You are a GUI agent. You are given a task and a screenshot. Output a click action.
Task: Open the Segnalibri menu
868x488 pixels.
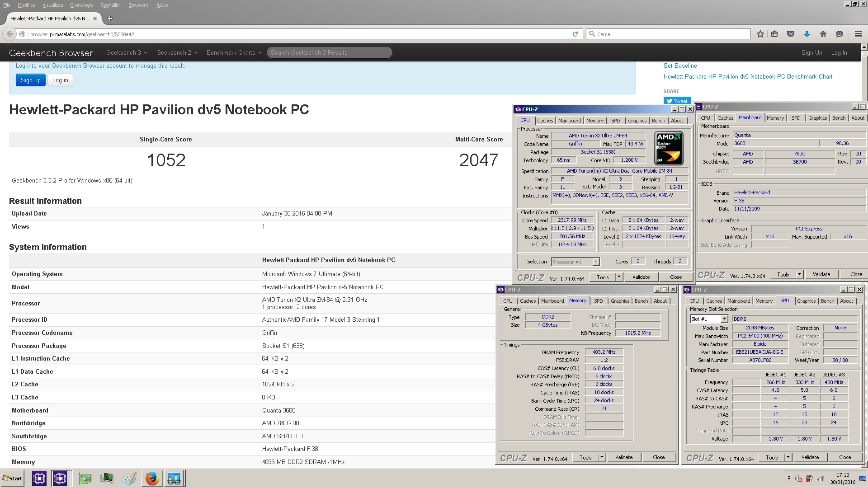(111, 5)
